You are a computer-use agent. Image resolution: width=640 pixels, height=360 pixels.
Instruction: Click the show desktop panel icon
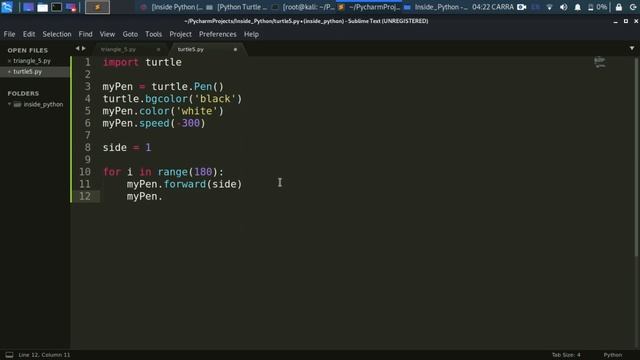(28, 7)
